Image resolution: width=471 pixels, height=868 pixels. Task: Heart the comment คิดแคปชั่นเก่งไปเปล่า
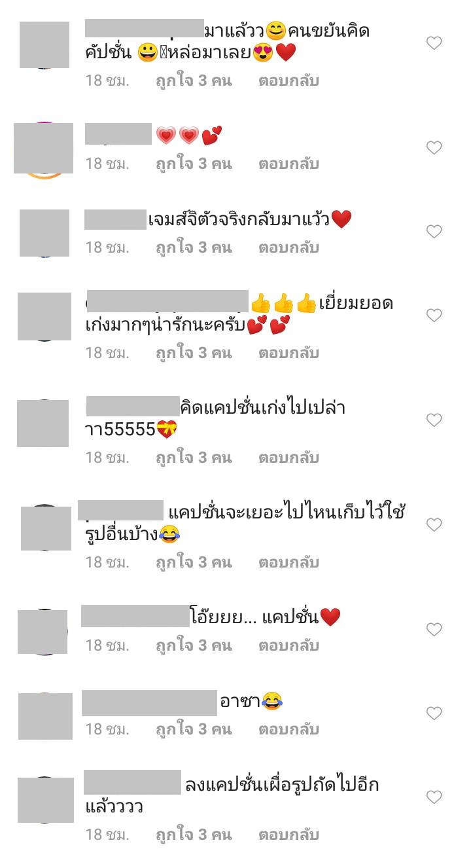[x=434, y=420]
